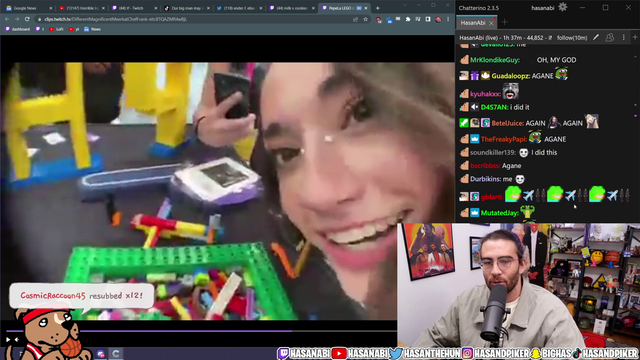Click the blue crown badge by MutatedJay
Viewport: 640px width, 360px height.
tap(474, 213)
